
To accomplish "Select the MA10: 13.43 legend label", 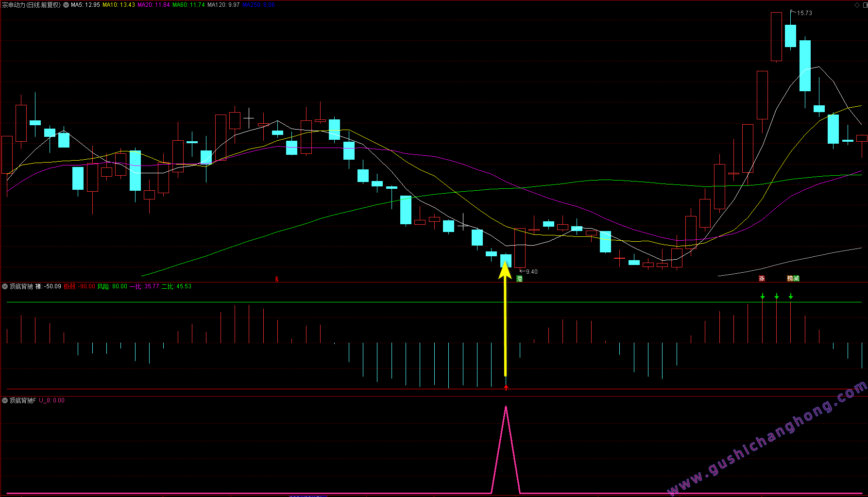I will click(x=119, y=5).
